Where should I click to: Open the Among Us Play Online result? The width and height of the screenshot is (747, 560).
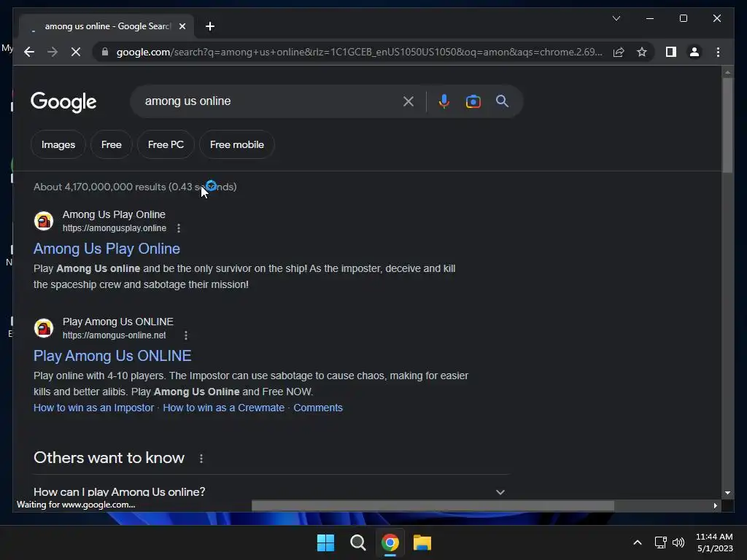(107, 249)
